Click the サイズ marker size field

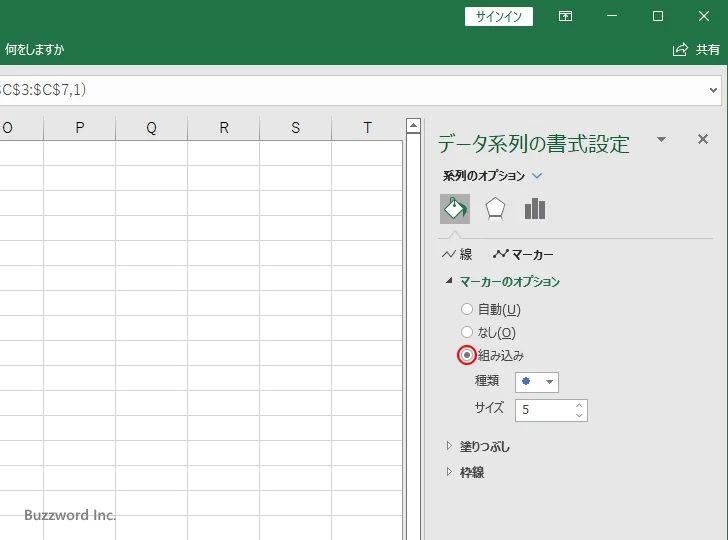click(x=544, y=410)
